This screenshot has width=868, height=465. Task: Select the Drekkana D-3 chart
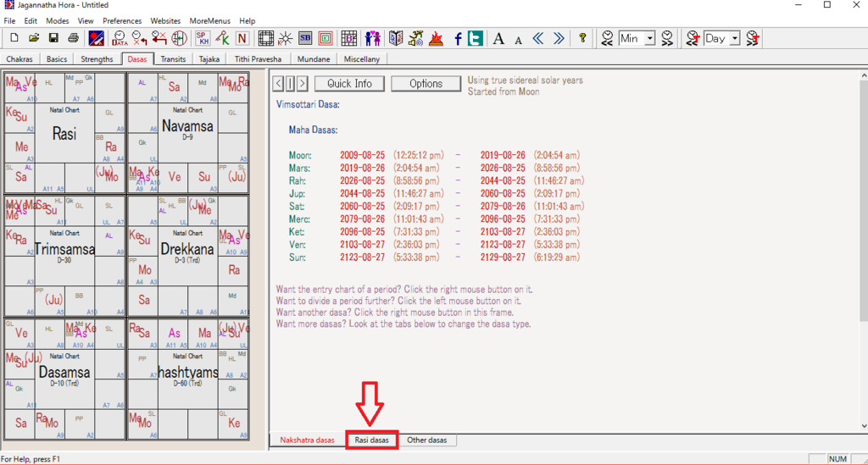tap(187, 256)
